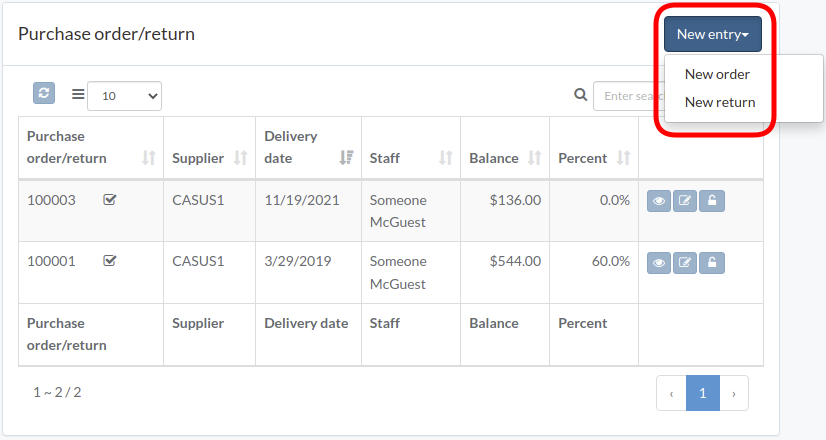This screenshot has width=826, height=440.
Task: Edit order 100001 with the pencil icon
Action: [685, 263]
